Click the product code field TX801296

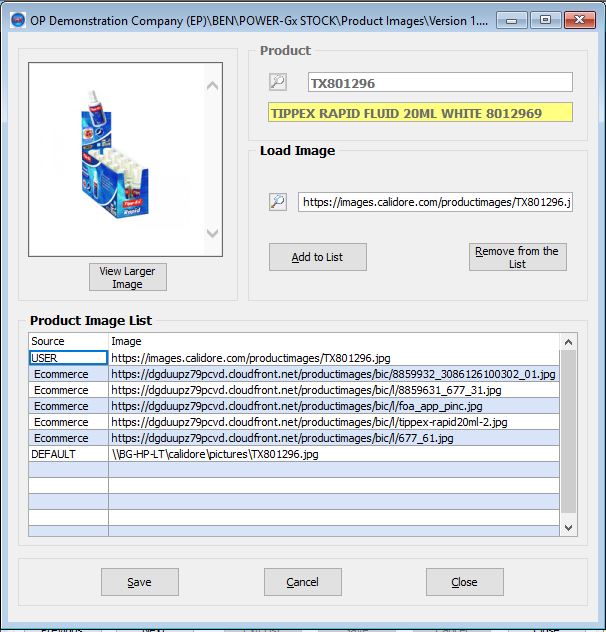[439, 83]
